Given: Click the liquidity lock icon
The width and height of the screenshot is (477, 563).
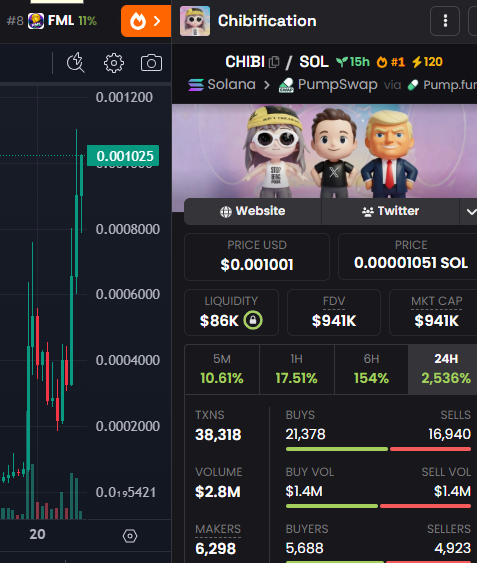Looking at the screenshot, I should coord(253,320).
